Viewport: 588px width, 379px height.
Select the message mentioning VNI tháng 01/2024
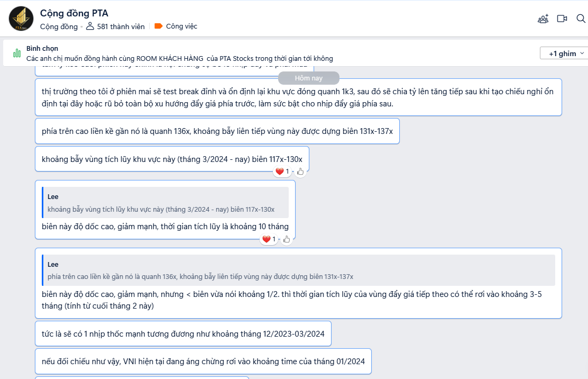pyautogui.click(x=203, y=362)
